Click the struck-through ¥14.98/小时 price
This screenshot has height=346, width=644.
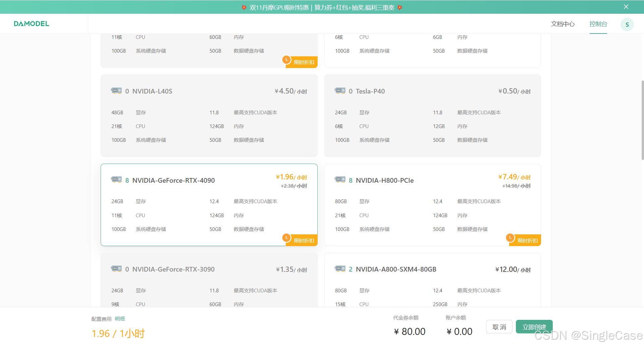coord(517,186)
